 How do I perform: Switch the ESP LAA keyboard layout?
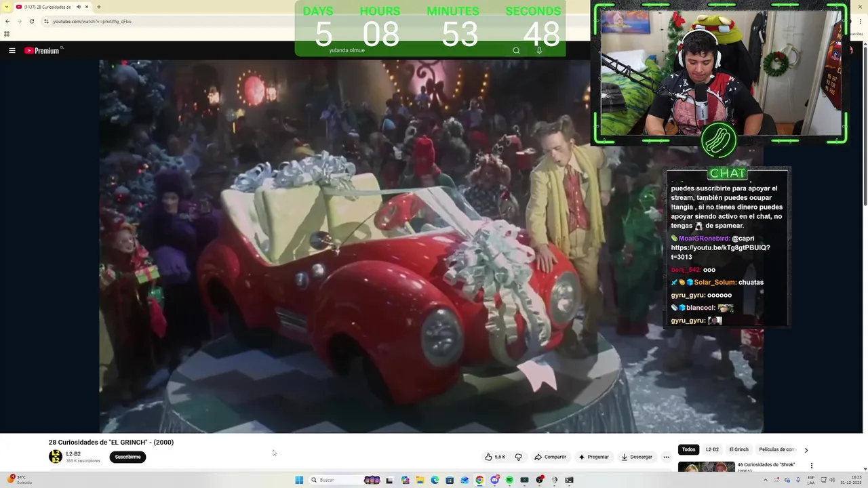click(811, 480)
